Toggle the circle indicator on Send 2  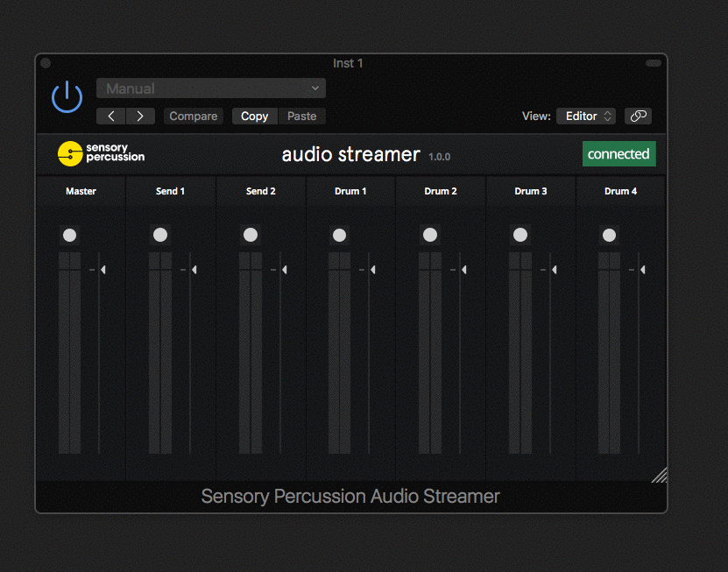pos(250,234)
